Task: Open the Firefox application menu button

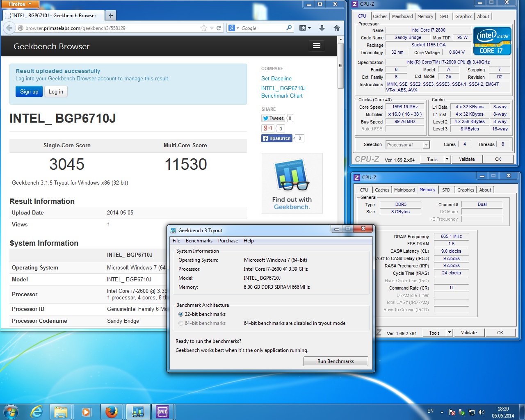Action: [20, 4]
